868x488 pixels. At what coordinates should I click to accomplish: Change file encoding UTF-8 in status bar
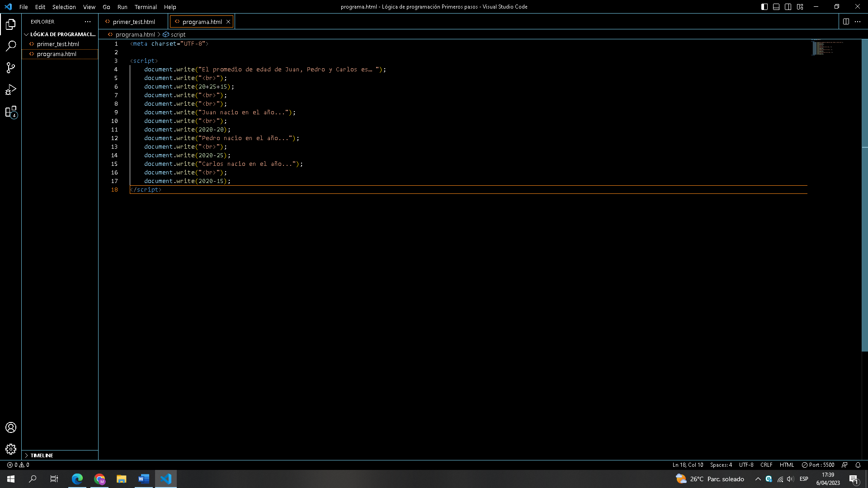746,465
